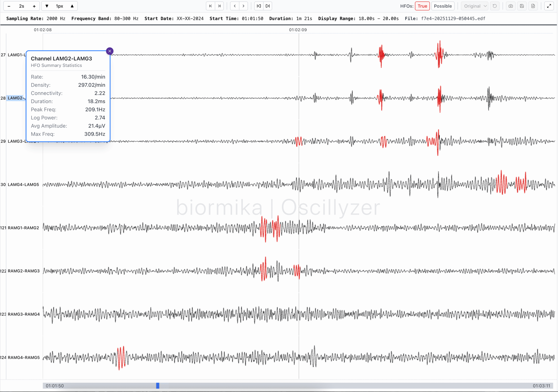Open the report document icon
The height and width of the screenshot is (392, 558).
533,6
